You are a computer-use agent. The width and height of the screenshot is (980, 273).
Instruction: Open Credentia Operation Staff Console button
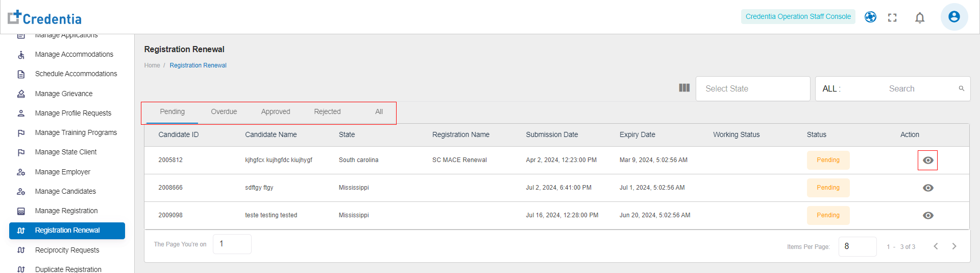click(798, 17)
